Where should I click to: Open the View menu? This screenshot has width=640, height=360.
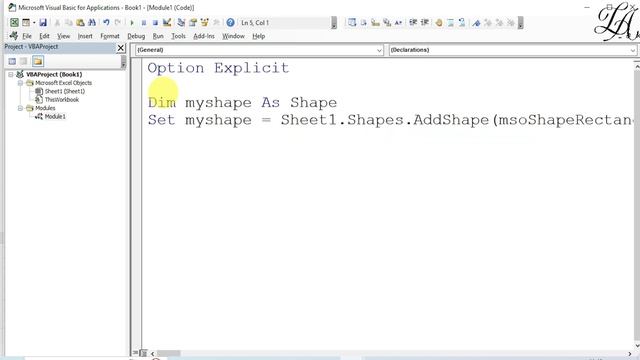63,36
